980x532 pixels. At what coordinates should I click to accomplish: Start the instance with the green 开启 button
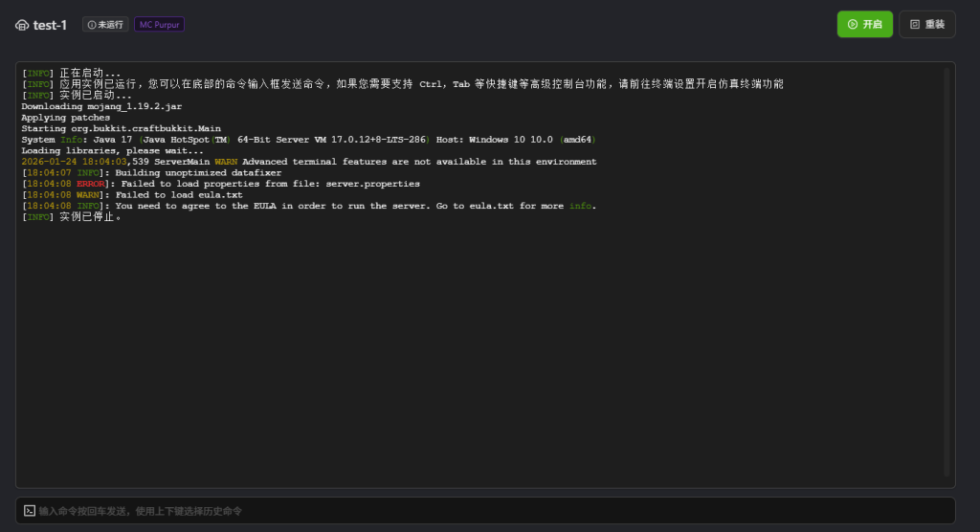[x=864, y=24]
